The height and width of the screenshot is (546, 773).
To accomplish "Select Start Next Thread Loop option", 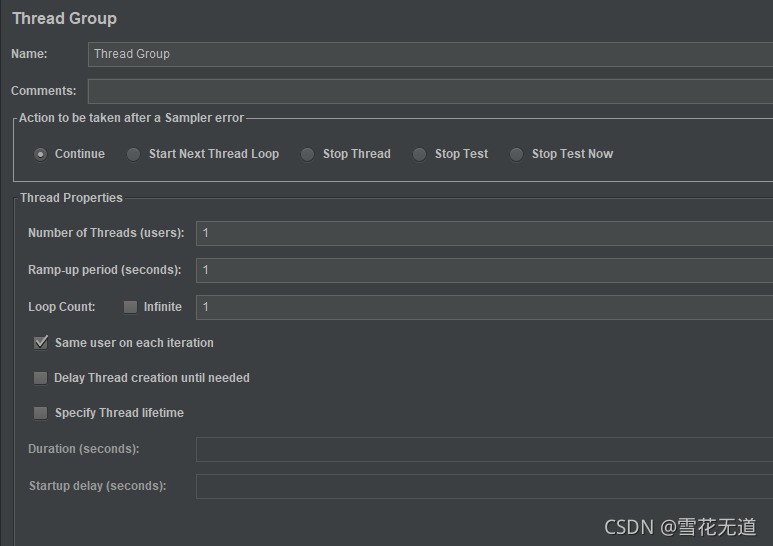I will 134,154.
